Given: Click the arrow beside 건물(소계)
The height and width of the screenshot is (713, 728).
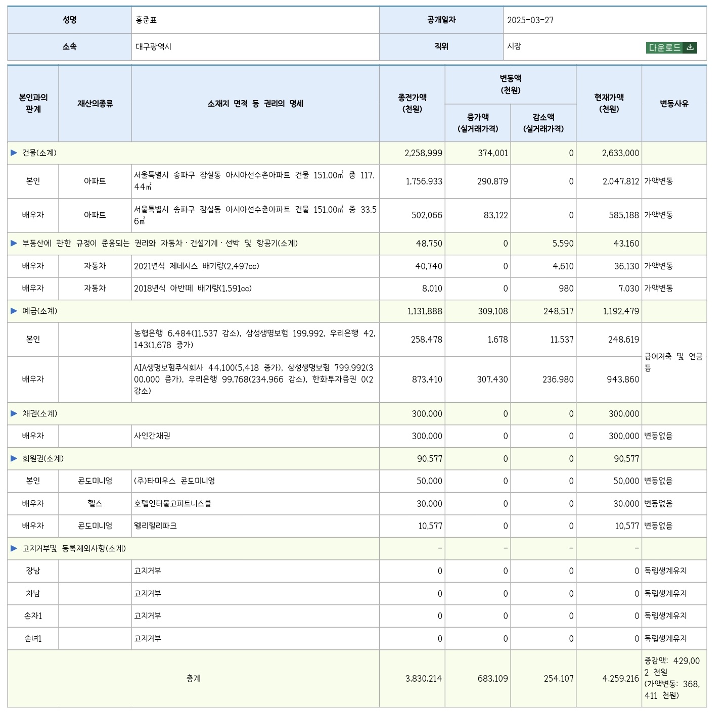Looking at the screenshot, I should coord(14,153).
